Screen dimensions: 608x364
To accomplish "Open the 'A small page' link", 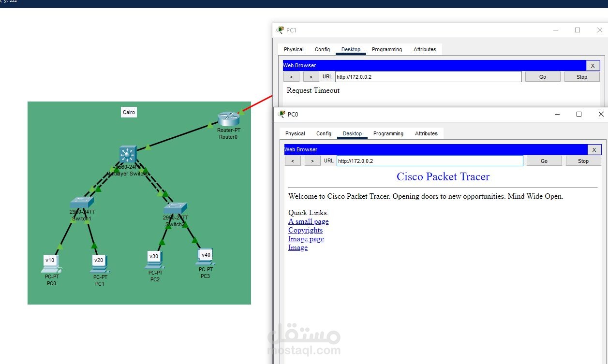I will (x=309, y=221).
